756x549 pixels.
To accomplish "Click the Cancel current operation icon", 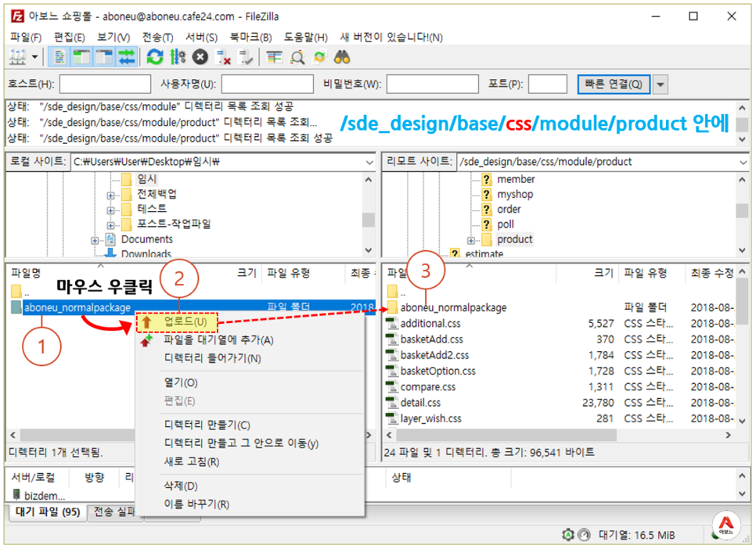I will [x=200, y=57].
